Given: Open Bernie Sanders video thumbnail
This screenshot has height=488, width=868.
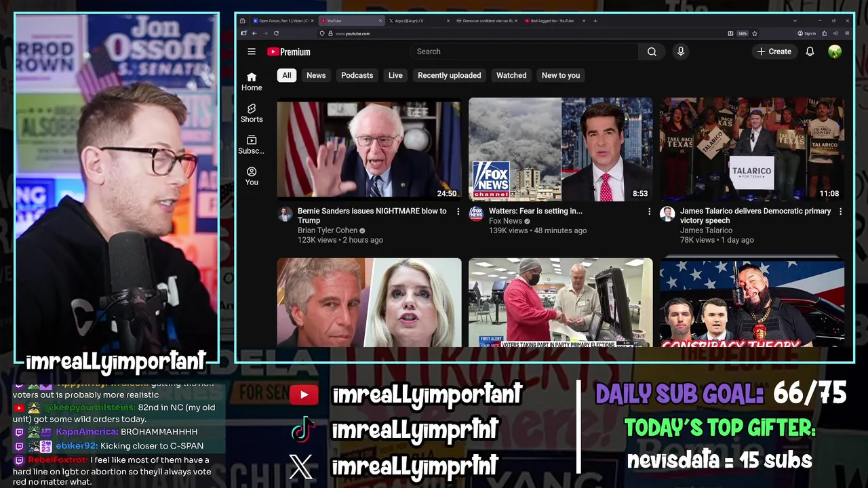Looking at the screenshot, I should pyautogui.click(x=369, y=149).
